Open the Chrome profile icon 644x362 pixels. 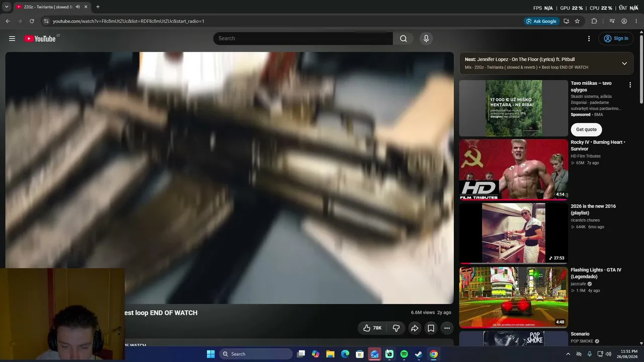click(624, 21)
